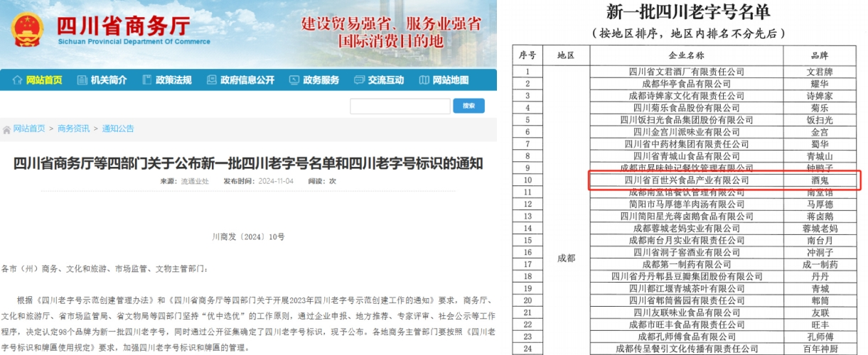
Task: Follow the 商务资讯 breadcrumb link
Action: pos(73,129)
